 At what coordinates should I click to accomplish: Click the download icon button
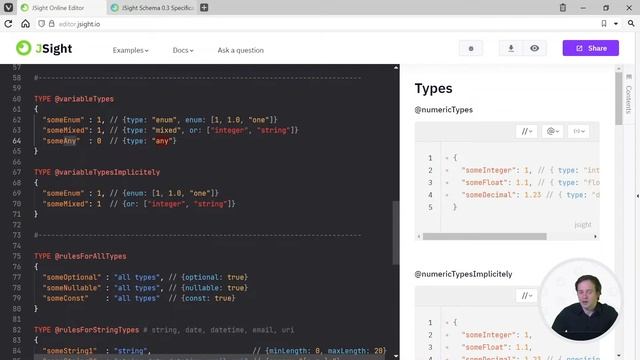click(x=511, y=48)
